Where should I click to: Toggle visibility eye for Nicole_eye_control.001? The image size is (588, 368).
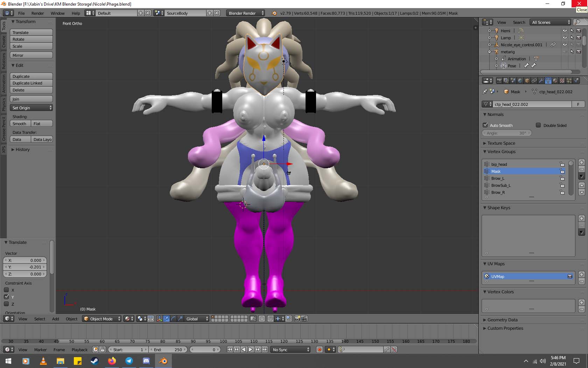[565, 45]
